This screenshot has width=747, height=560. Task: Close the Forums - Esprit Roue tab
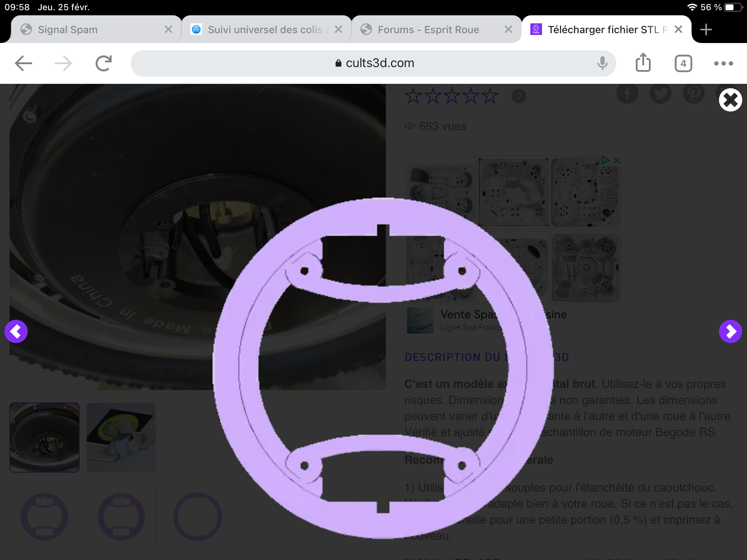pos(508,29)
